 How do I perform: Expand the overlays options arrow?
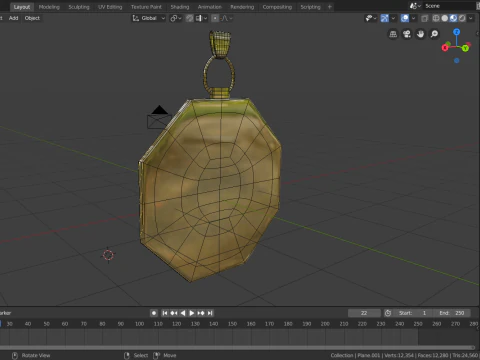(x=413, y=18)
